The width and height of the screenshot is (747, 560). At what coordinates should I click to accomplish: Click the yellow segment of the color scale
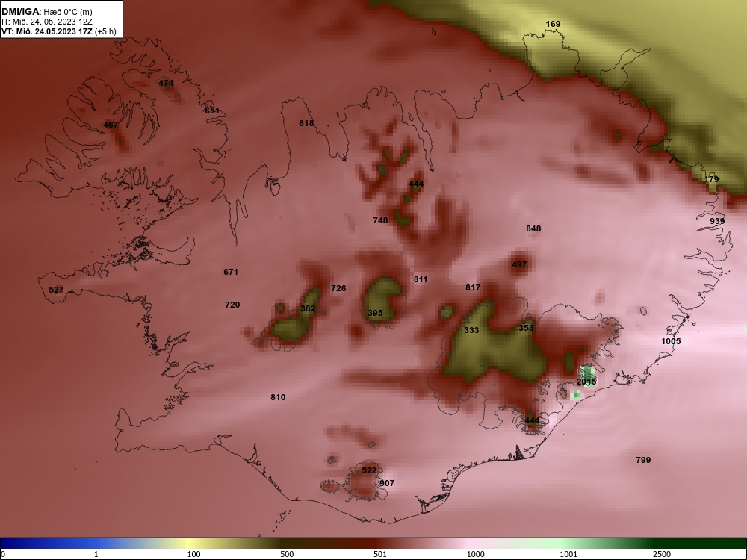coord(190,544)
